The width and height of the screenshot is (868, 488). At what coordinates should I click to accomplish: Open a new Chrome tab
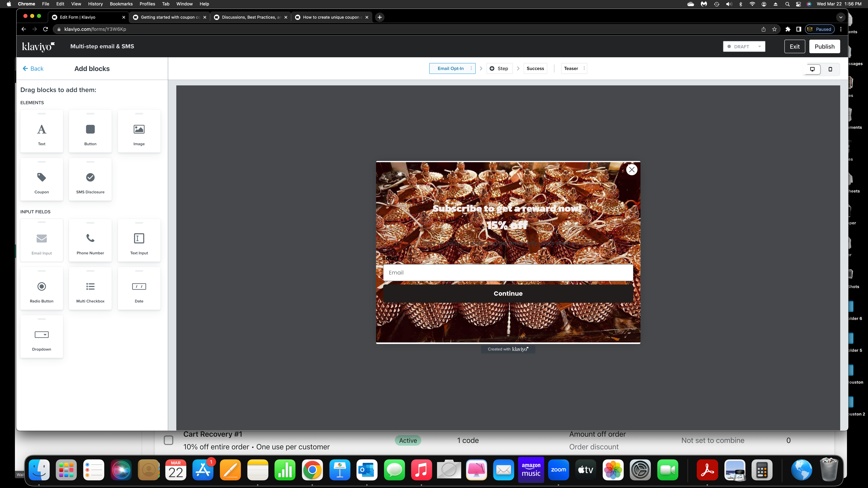coord(380,17)
